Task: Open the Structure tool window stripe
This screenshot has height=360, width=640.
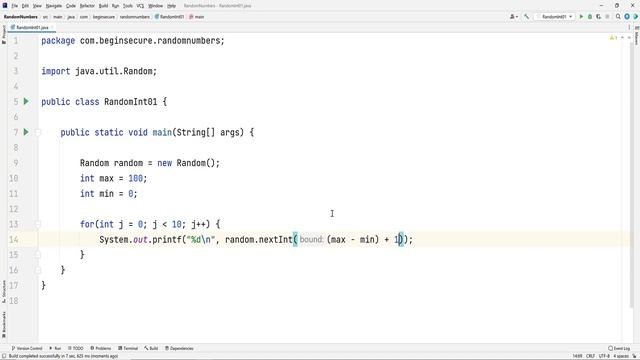Action: tap(4, 291)
